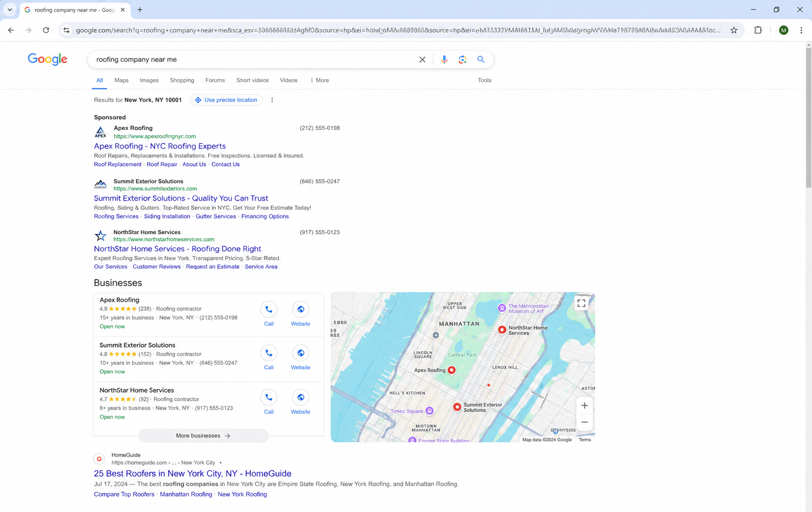
Task: Zoom out on the map with minus
Action: (x=585, y=422)
